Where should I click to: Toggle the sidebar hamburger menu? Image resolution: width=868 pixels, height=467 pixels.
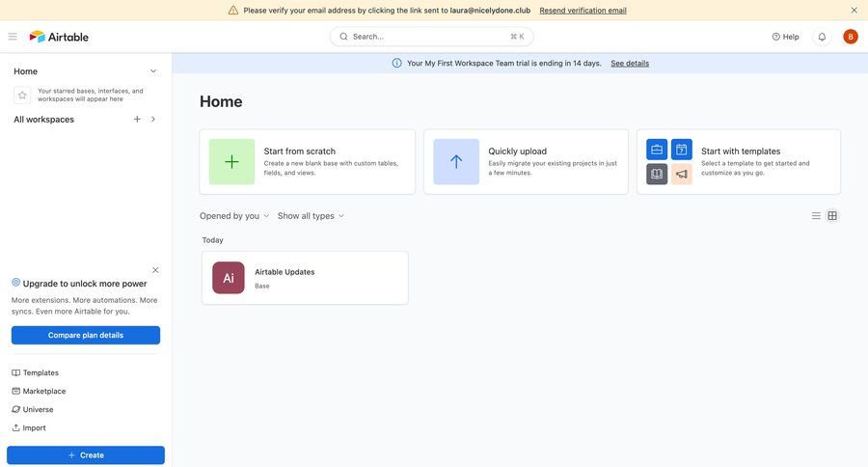pos(13,37)
